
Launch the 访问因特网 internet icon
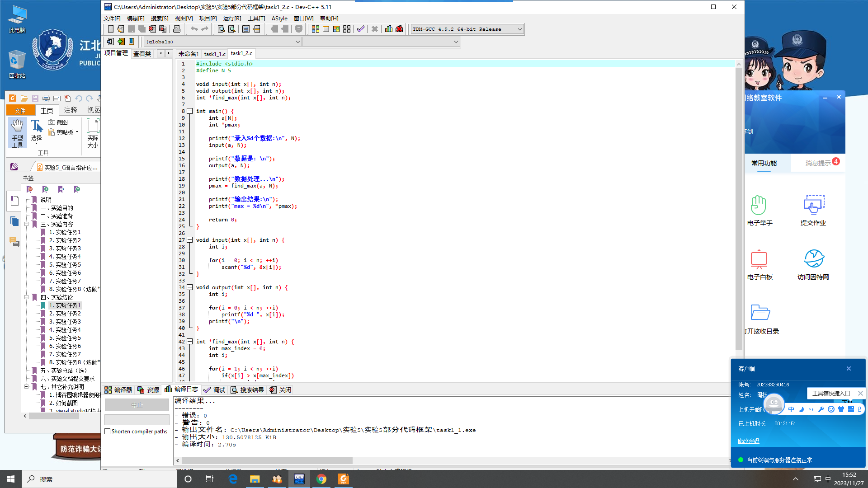(813, 259)
